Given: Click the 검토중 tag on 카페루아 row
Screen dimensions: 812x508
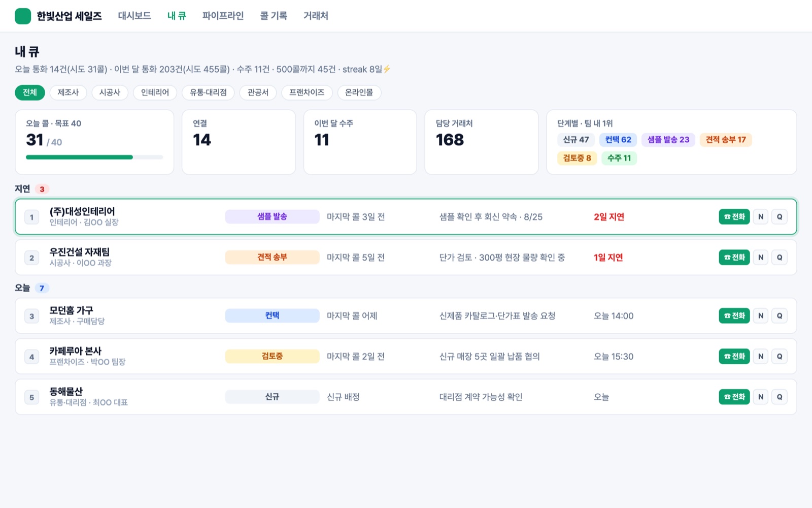Looking at the screenshot, I should coord(272,356).
